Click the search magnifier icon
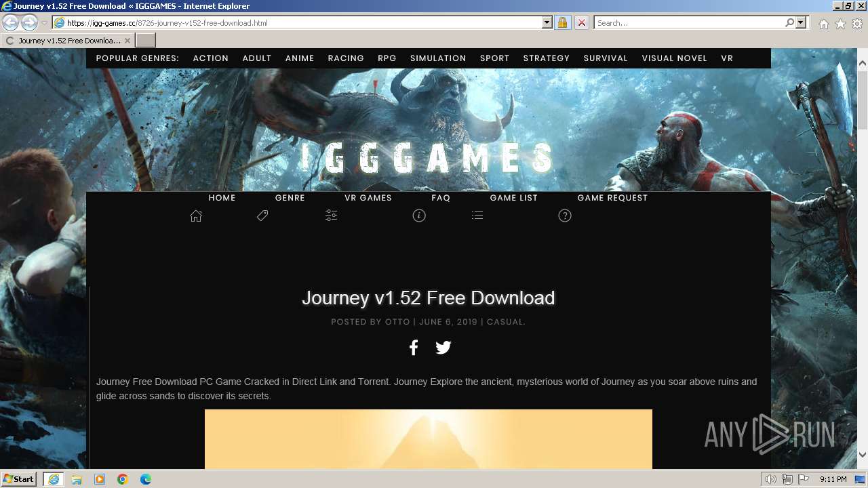 tap(789, 22)
